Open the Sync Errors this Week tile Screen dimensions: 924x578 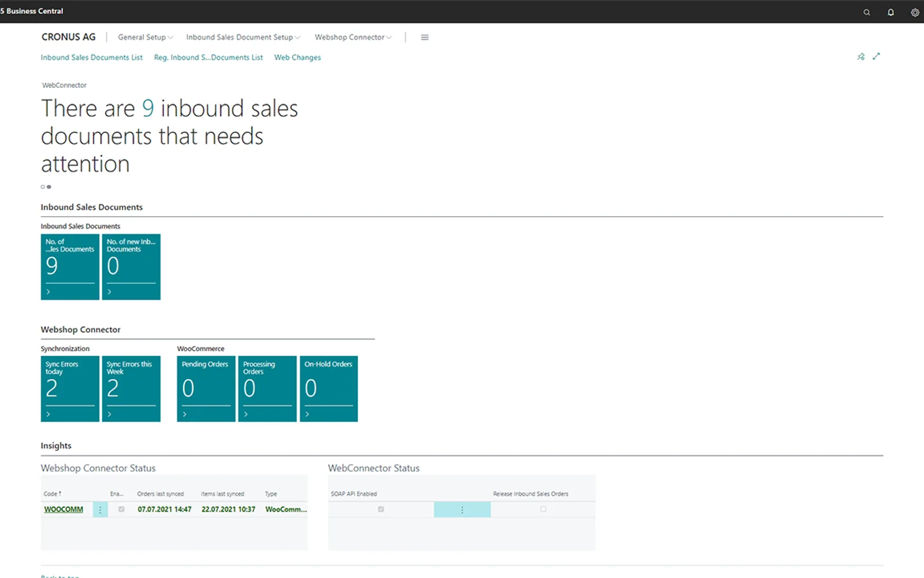[x=131, y=388]
